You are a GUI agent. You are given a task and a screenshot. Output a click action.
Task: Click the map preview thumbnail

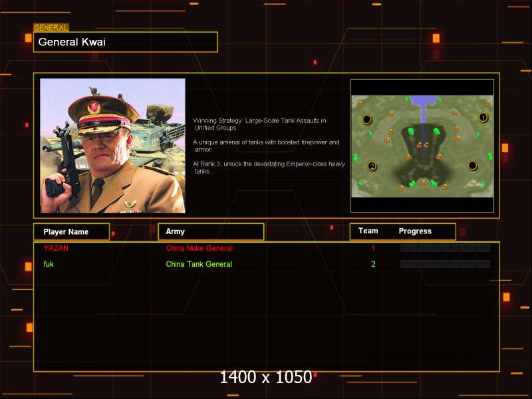pos(422,146)
